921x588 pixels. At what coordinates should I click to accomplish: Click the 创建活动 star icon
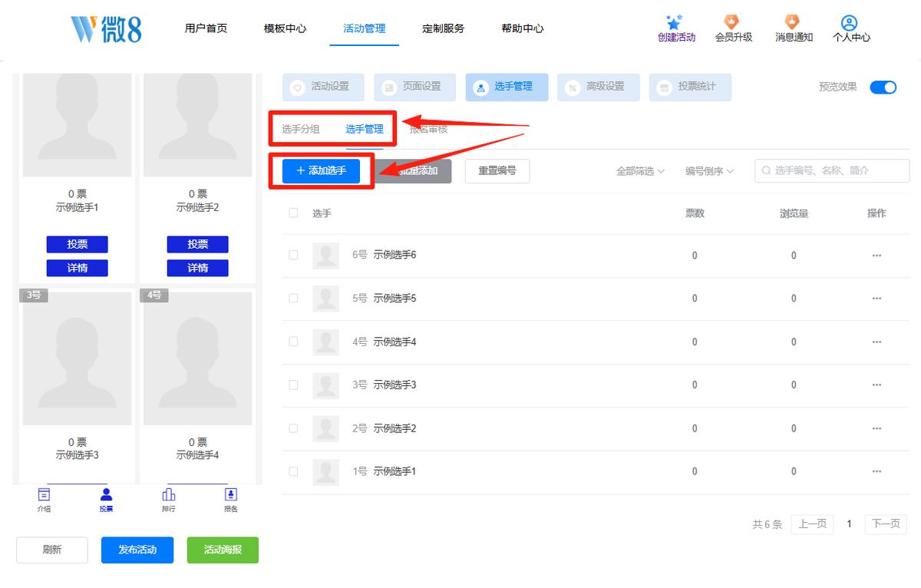(x=675, y=22)
